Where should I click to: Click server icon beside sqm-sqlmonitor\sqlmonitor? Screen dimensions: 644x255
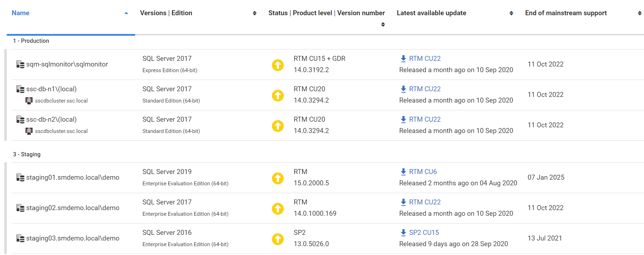pyautogui.click(x=21, y=64)
